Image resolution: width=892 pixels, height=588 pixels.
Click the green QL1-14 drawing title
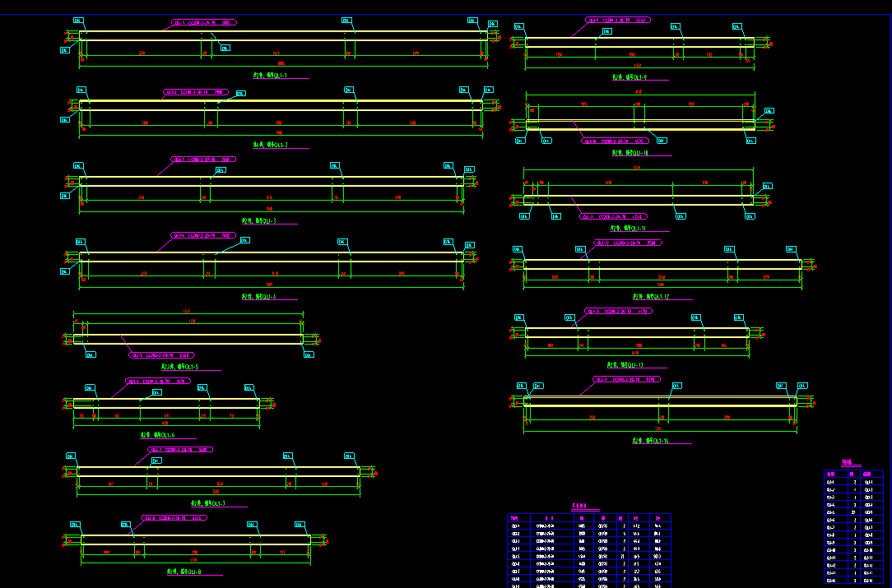(649, 441)
